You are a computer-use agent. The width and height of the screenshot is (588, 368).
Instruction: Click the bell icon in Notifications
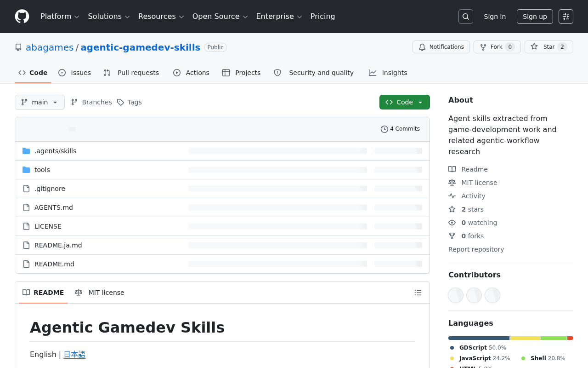422,47
